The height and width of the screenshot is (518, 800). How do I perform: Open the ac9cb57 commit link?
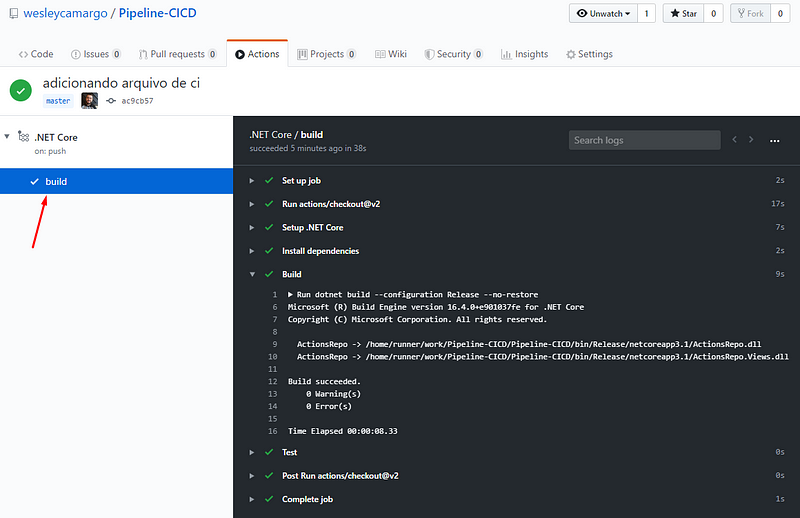[x=137, y=101]
